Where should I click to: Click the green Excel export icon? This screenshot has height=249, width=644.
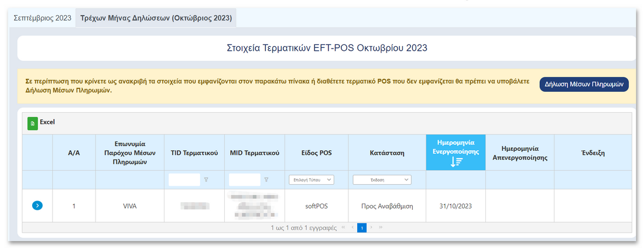[x=33, y=123]
